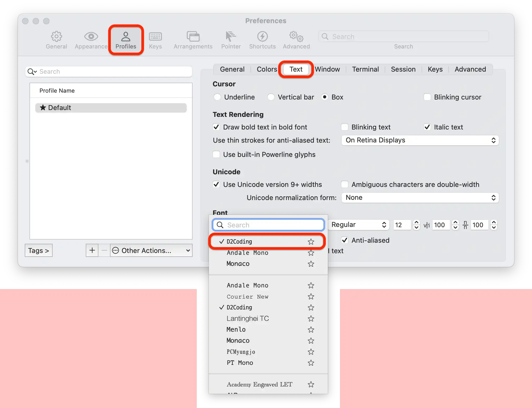Choose Andale Mono in the full font list
The width and height of the screenshot is (532, 408).
tap(268, 285)
